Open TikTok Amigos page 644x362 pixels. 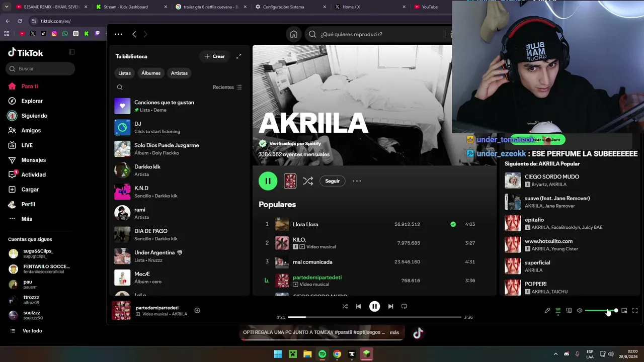point(24,131)
